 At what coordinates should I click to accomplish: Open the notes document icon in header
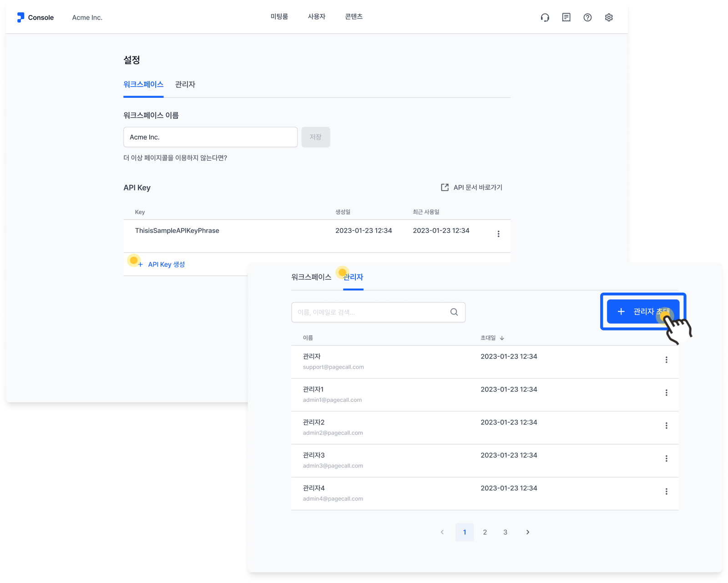click(x=566, y=18)
